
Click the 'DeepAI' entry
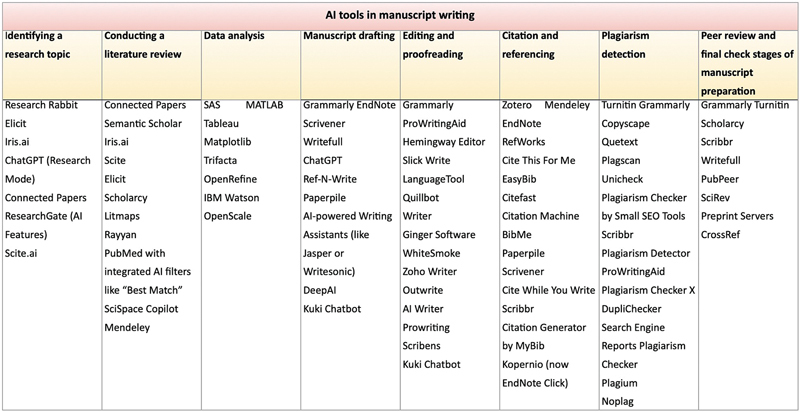pyautogui.click(x=321, y=290)
